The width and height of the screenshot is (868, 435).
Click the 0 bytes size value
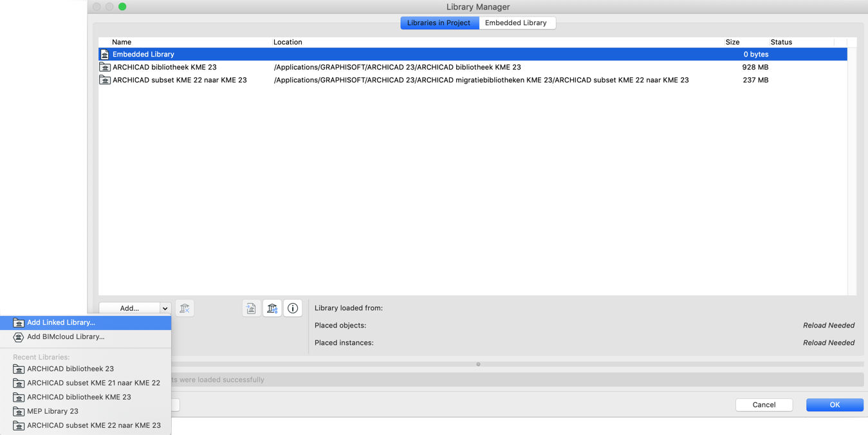click(756, 55)
